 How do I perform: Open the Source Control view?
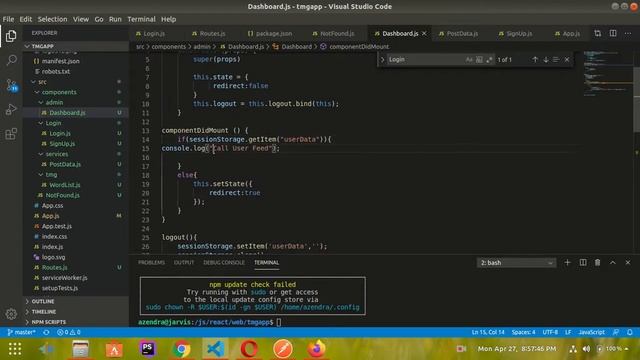[11, 85]
